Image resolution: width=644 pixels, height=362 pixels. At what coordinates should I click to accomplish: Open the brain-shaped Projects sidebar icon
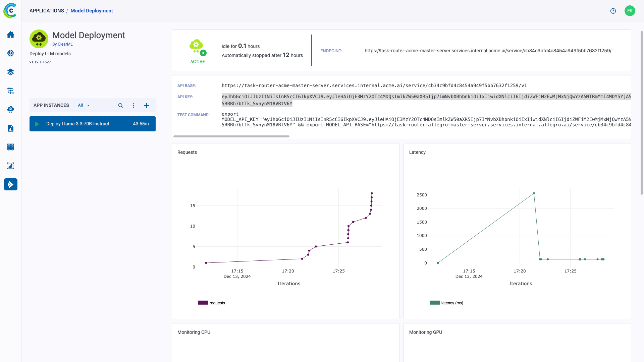10,53
